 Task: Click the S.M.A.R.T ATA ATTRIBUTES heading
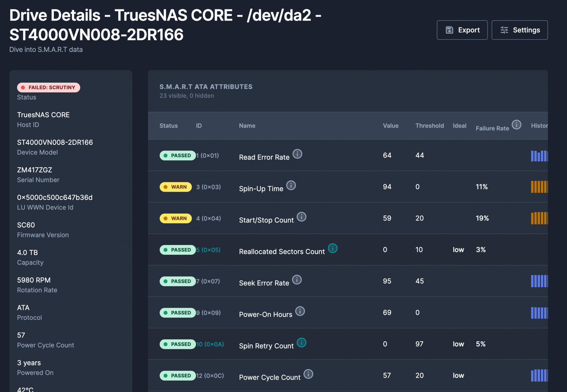206,87
